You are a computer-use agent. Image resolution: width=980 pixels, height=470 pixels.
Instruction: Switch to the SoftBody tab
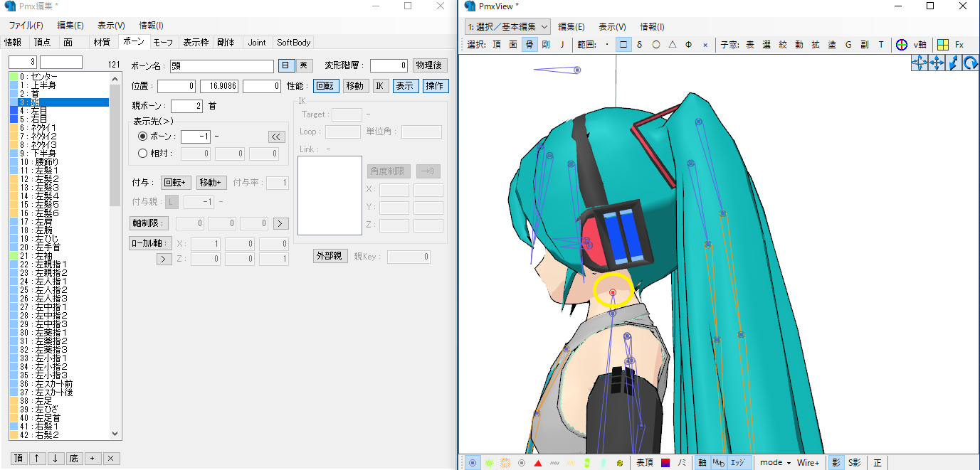coord(293,43)
